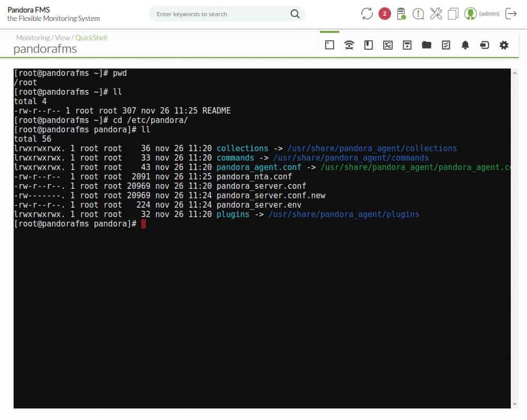Click 'pandora_server.conf.new' file name in listing
The height and width of the screenshot is (420, 527).
tap(271, 196)
